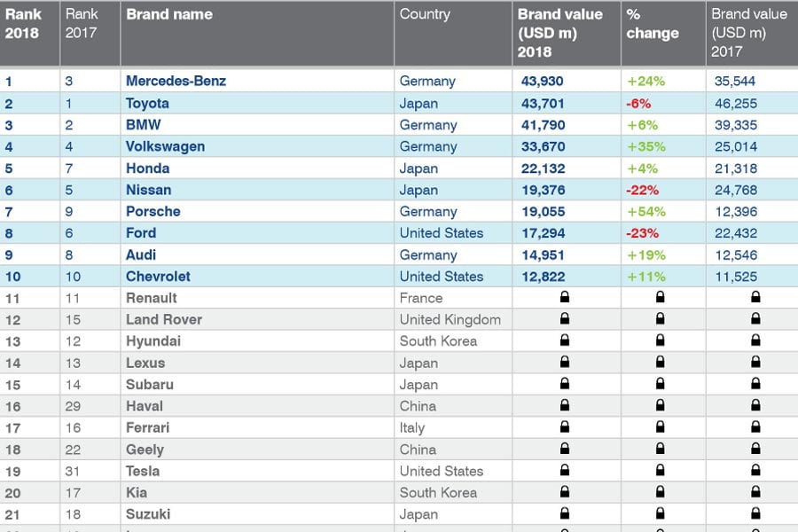The image size is (798, 532).
Task: Select the Brand name column header
Action: [x=169, y=15]
